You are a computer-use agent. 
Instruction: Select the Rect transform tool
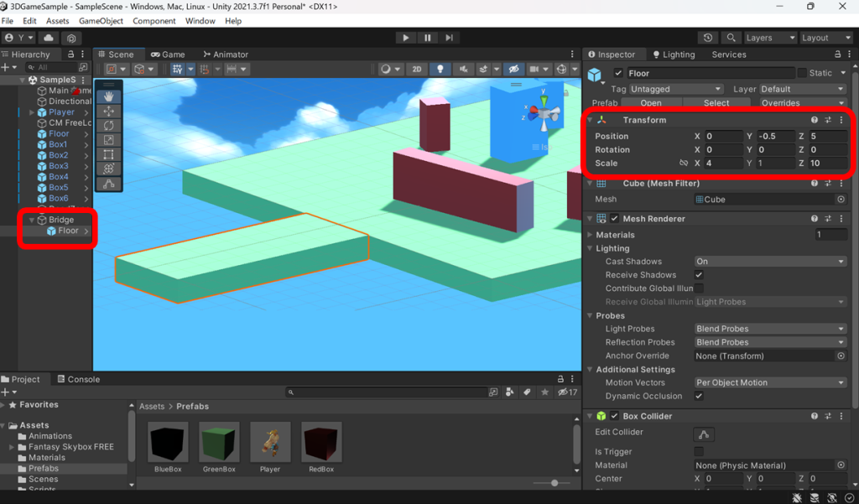tap(109, 151)
